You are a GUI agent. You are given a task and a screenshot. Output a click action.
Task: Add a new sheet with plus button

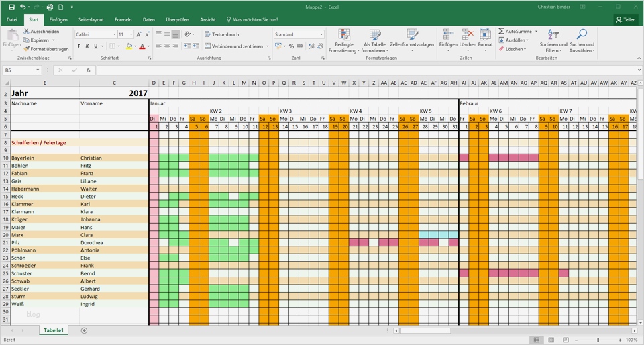pos(85,330)
